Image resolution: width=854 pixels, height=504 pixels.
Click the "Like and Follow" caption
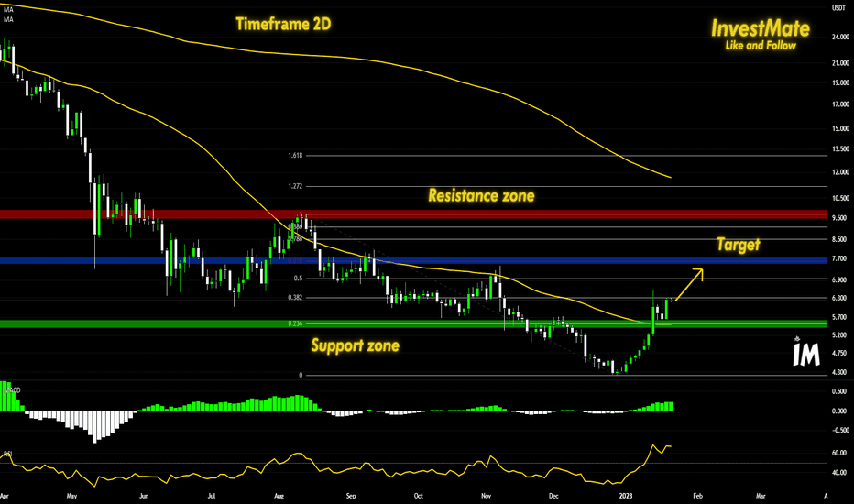[x=761, y=46]
